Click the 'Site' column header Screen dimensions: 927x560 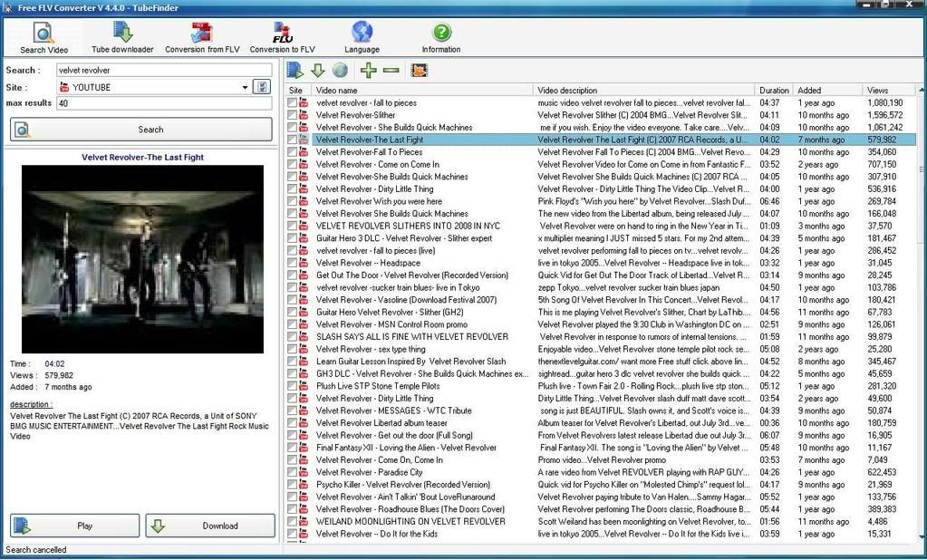(298, 91)
